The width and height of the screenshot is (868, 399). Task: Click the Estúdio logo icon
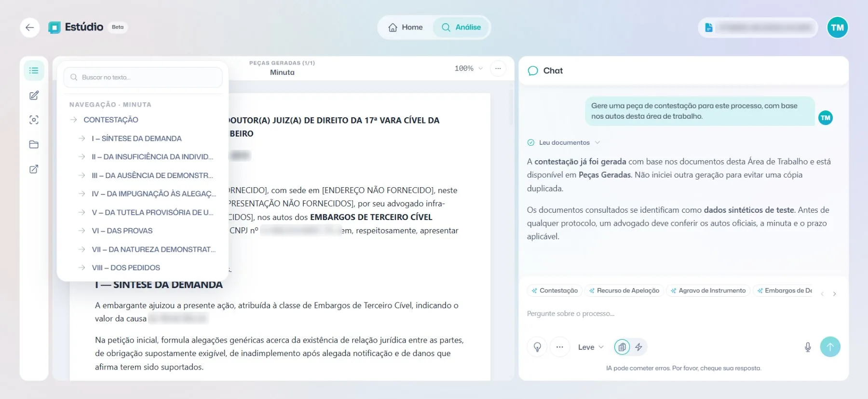[x=54, y=28]
